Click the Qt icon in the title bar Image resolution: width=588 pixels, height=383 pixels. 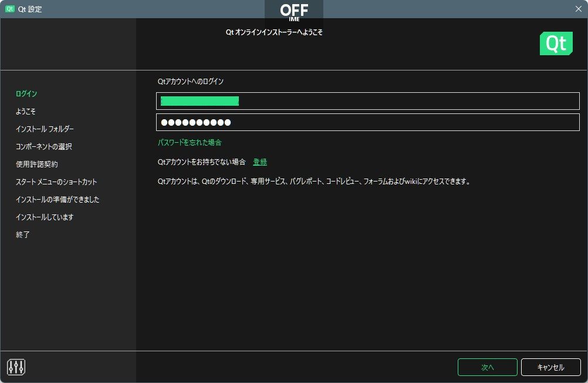[10, 9]
